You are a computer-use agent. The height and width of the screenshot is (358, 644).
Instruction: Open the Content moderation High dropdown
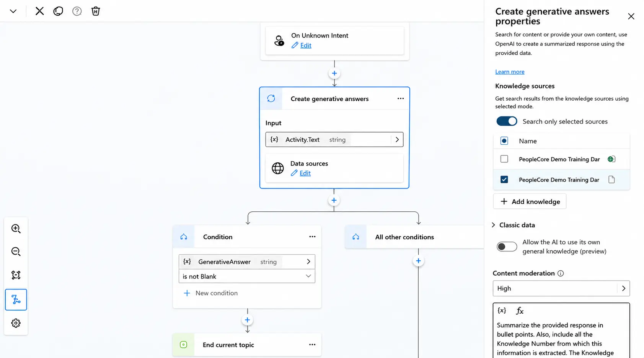click(x=561, y=288)
